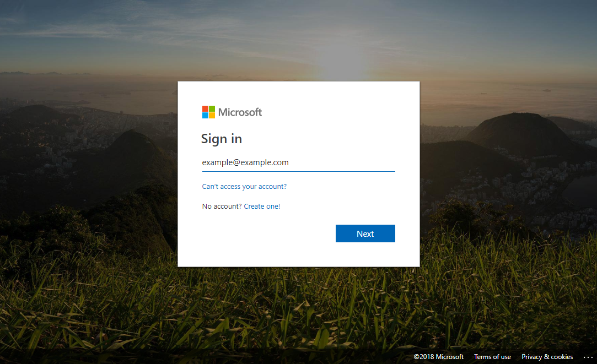Open the Privacy & cookies link

(547, 357)
